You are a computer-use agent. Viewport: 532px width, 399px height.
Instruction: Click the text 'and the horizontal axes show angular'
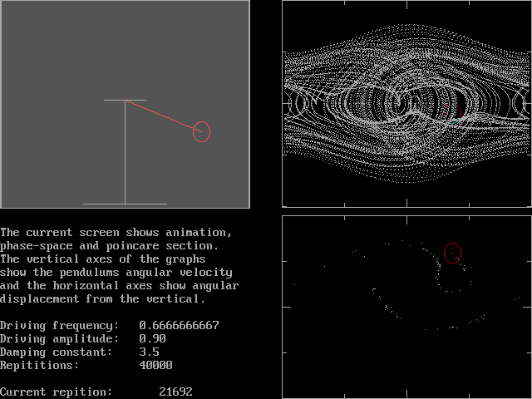pyautogui.click(x=120, y=285)
